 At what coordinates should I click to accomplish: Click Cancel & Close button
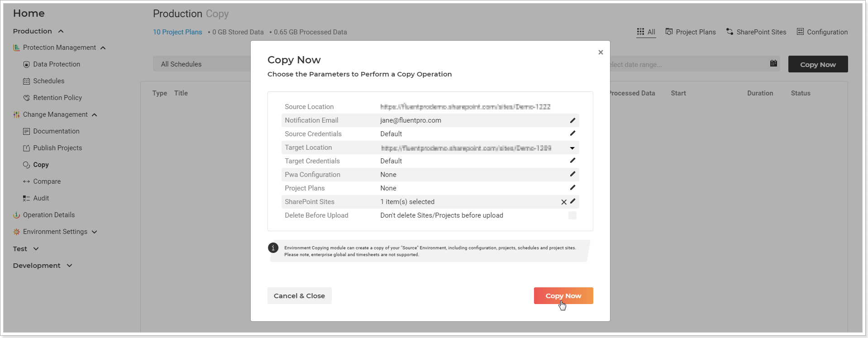[299, 296]
